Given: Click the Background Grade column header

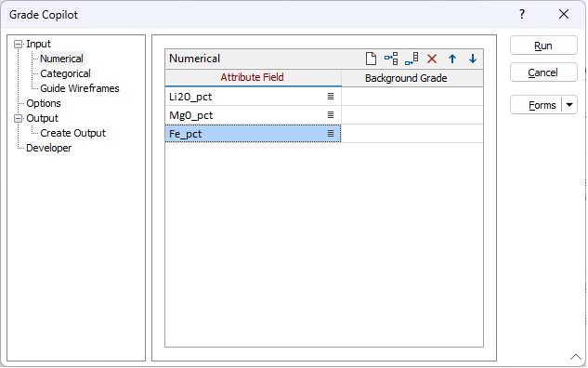Looking at the screenshot, I should 412,78.
